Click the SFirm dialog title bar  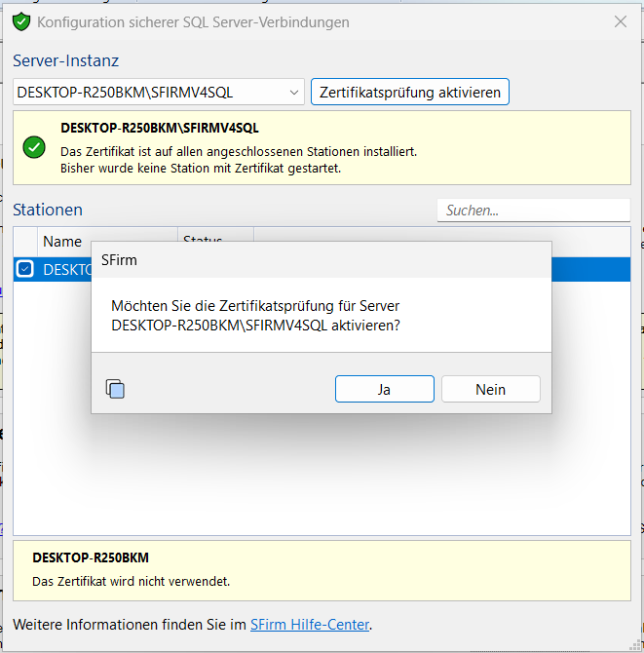322,259
